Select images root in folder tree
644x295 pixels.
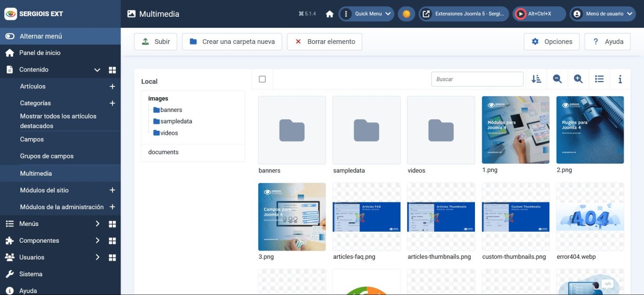coord(158,98)
